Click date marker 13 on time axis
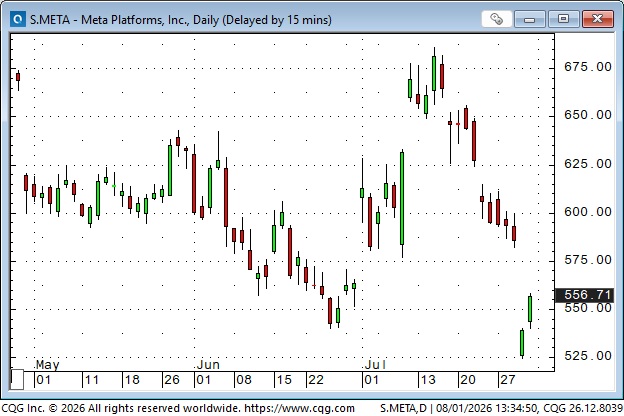Viewport: 624px width, 416px height. point(428,380)
